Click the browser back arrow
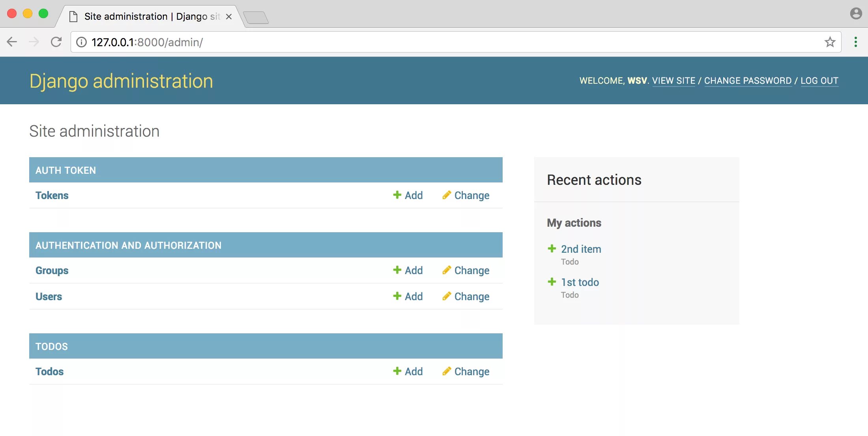The image size is (868, 436). point(12,42)
